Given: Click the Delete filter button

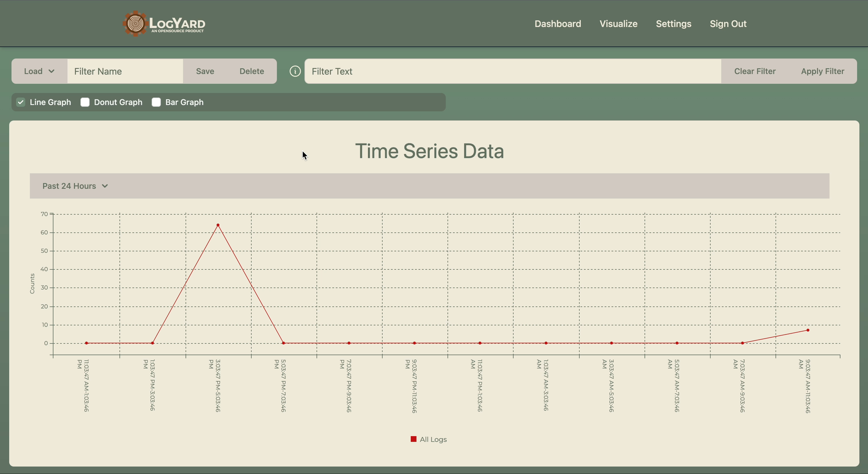Looking at the screenshot, I should [x=252, y=71].
